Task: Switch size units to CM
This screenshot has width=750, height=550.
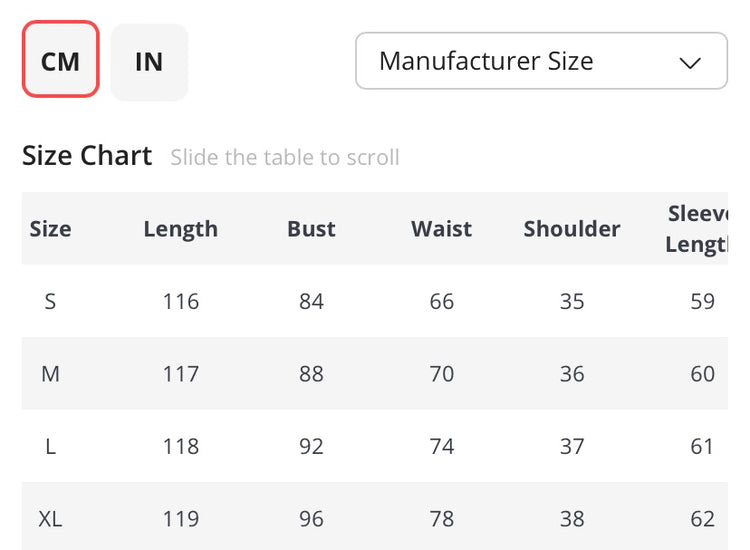Action: (60, 61)
